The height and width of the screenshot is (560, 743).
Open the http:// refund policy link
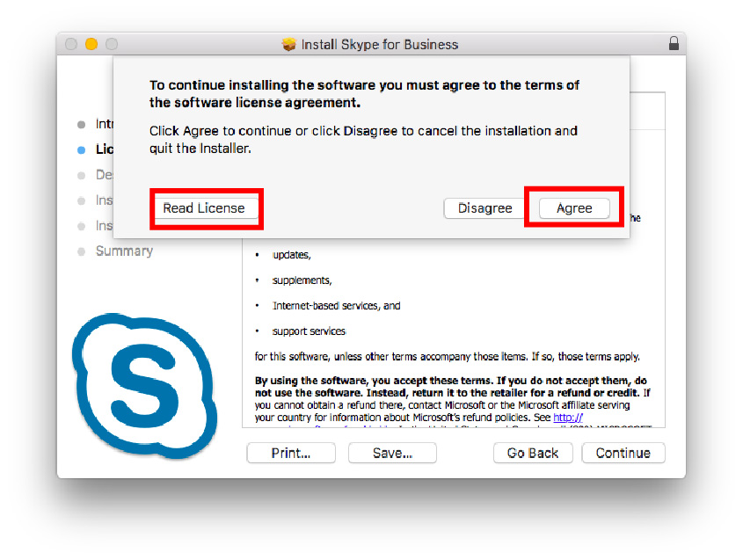tap(568, 418)
